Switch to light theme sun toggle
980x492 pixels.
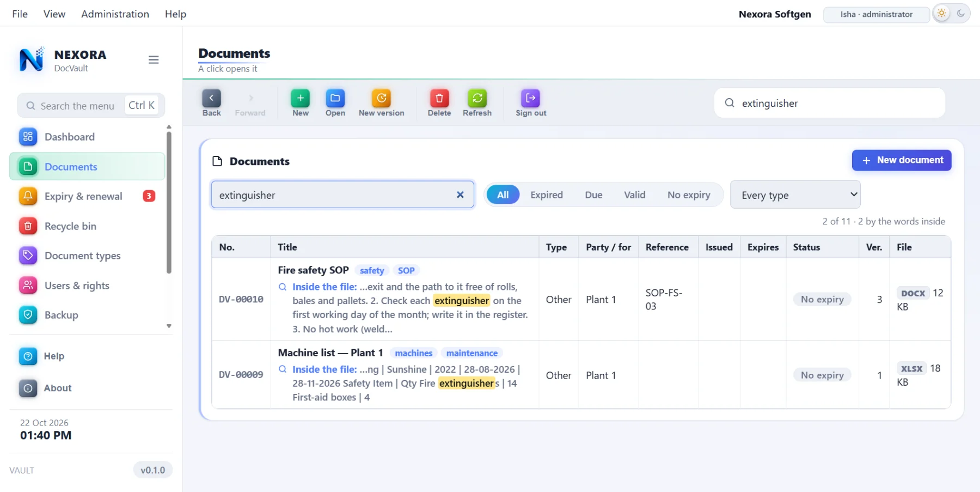click(x=942, y=14)
